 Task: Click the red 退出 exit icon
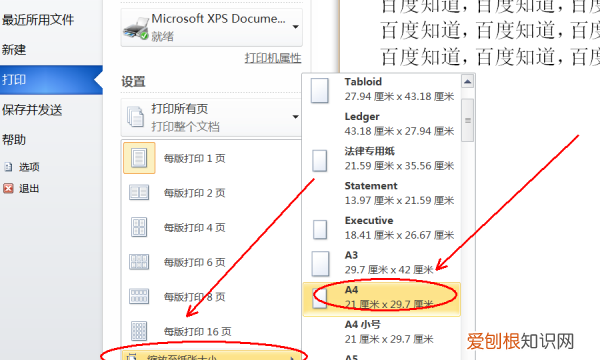8,188
